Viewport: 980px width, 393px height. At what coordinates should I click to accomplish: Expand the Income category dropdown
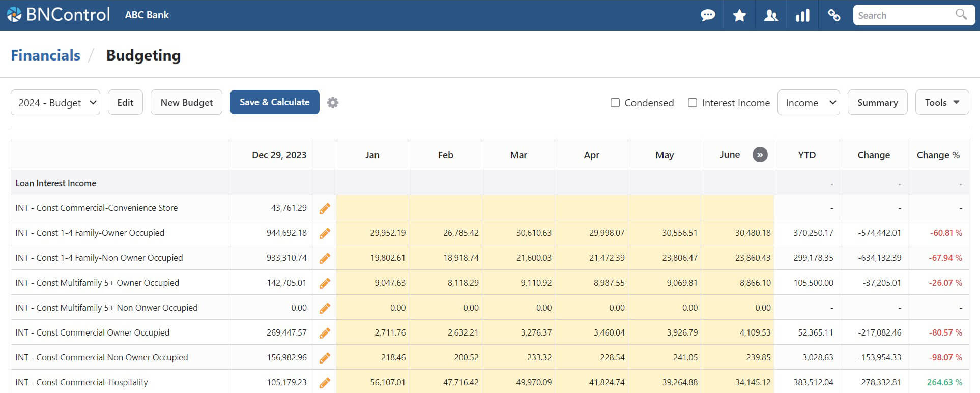pyautogui.click(x=809, y=103)
